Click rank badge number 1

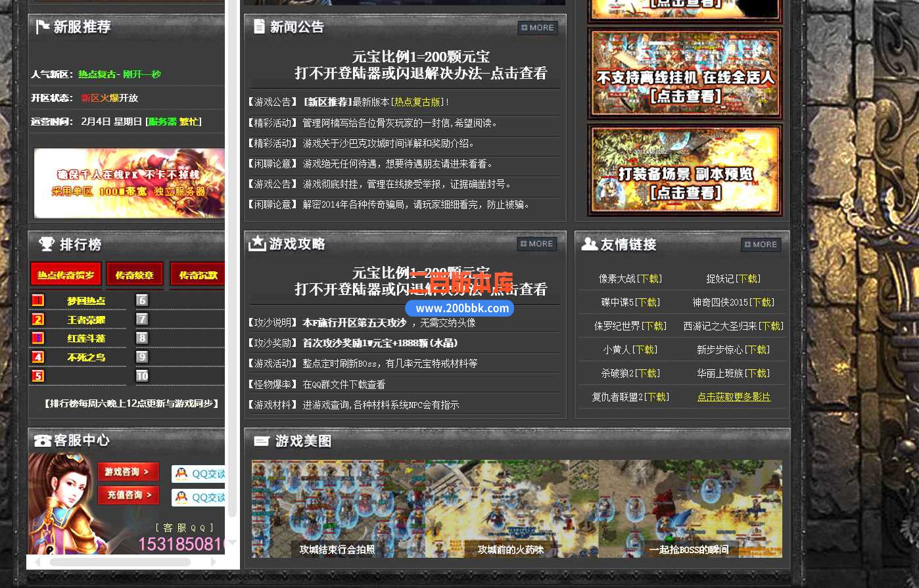point(38,300)
